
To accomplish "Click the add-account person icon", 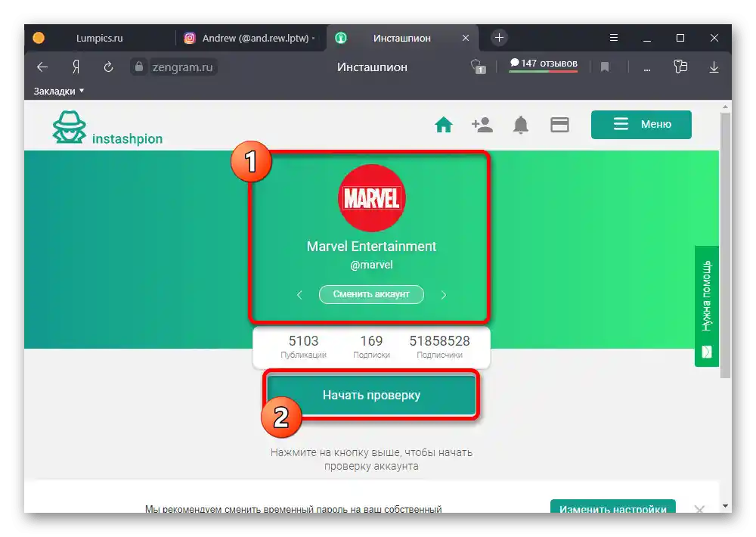I will (x=482, y=124).
